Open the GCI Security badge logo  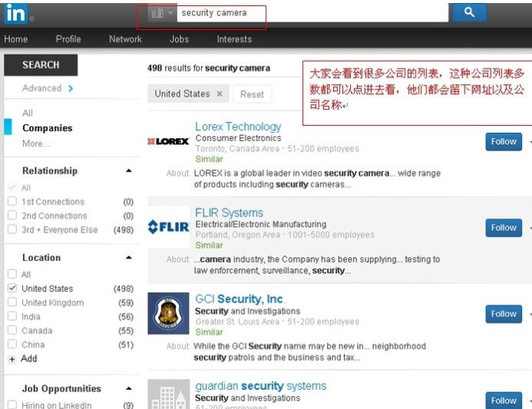[x=168, y=313]
